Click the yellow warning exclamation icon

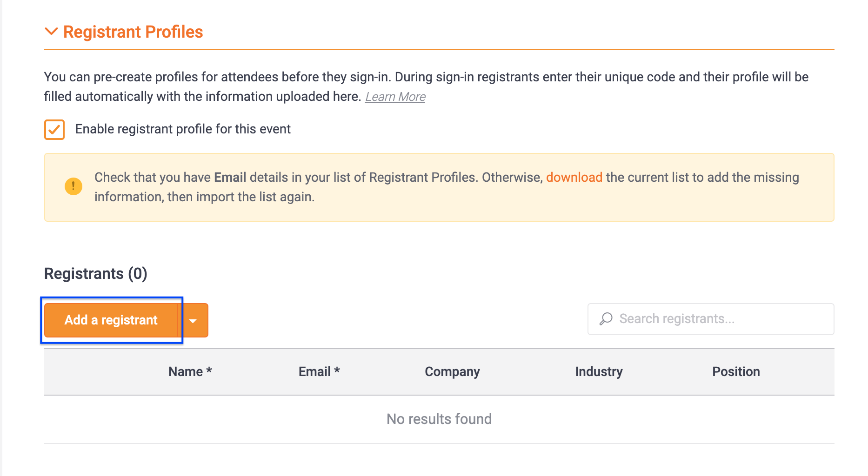click(x=73, y=186)
